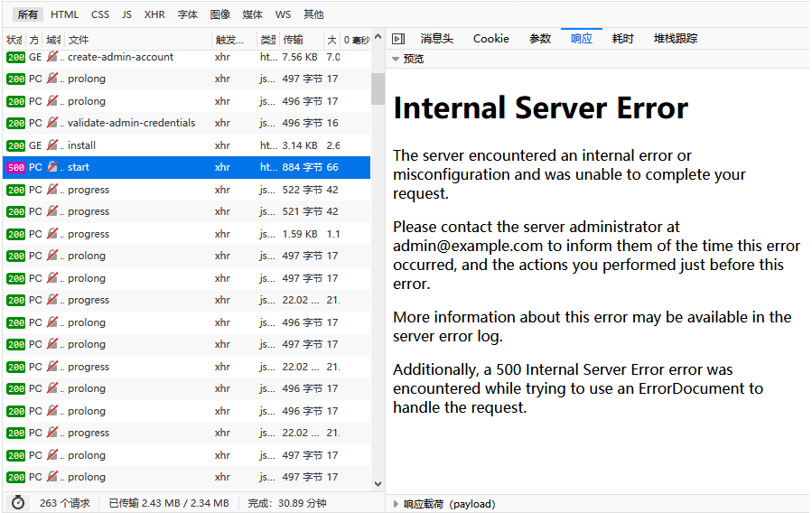812x513 pixels.
Task: Start performance analysis with the stopwatch icon
Action: pyautogui.click(x=17, y=503)
